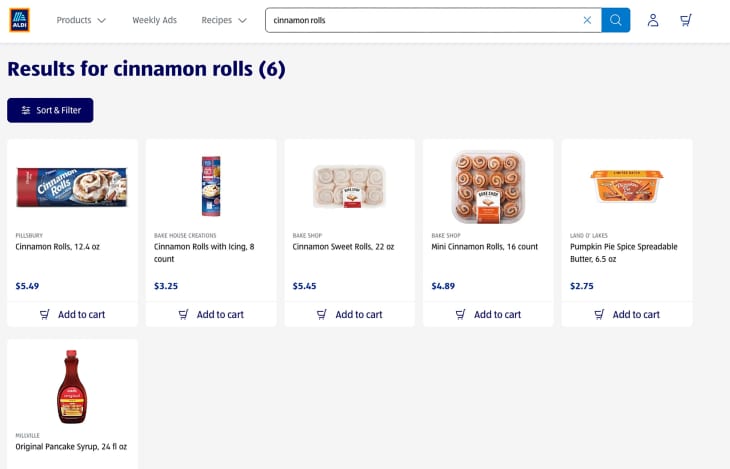730x469 pixels.
Task: Go to Weekly Ads page
Action: (x=154, y=20)
